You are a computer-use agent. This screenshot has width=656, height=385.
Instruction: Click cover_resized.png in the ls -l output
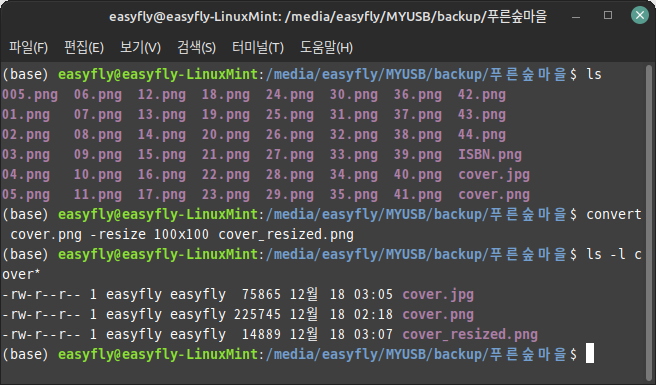(470, 335)
